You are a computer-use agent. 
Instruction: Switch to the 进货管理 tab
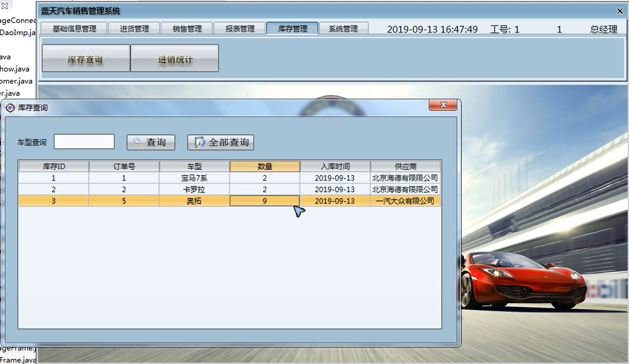pos(134,28)
